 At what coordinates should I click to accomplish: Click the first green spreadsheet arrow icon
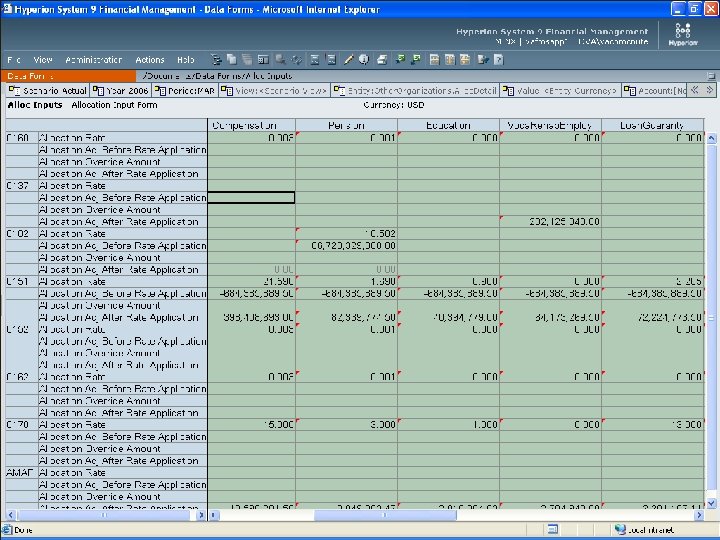[400, 59]
